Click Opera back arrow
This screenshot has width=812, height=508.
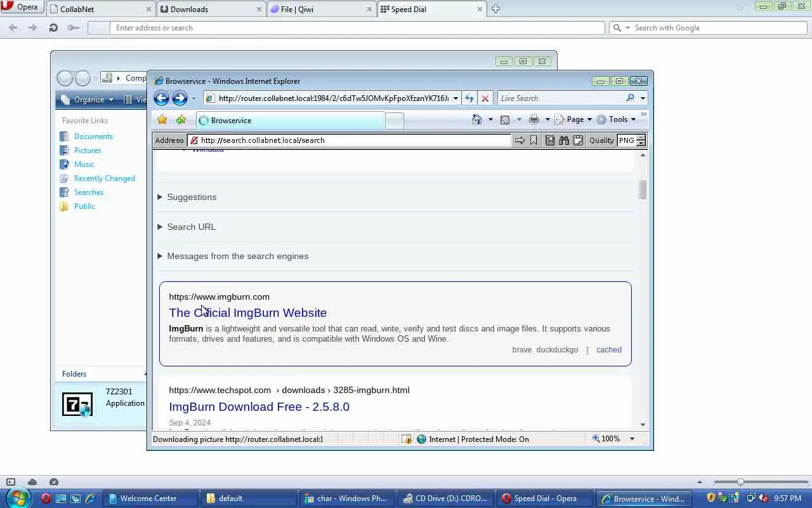click(x=13, y=27)
